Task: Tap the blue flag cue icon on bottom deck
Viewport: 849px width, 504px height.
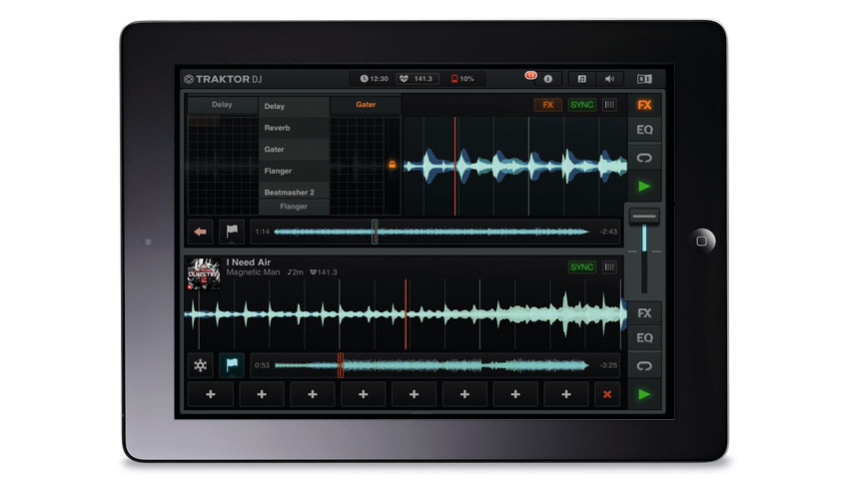Action: click(x=232, y=365)
